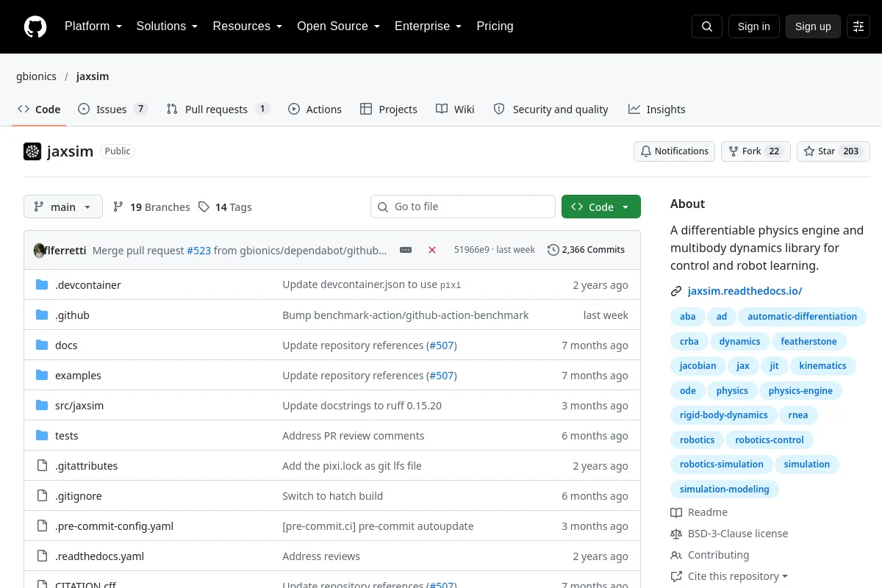The width and height of the screenshot is (882, 588).
Task: Open the Actions tab
Action: coord(315,109)
